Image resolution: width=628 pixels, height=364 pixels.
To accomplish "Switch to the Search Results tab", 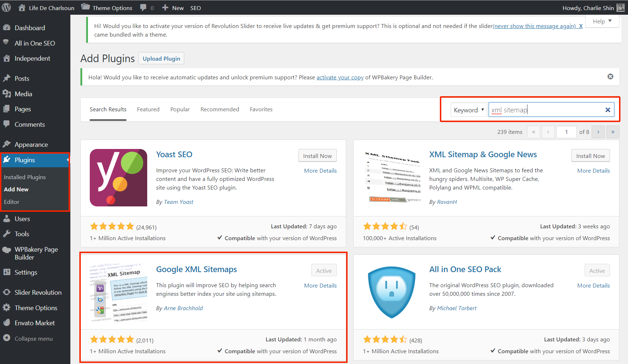I will click(108, 109).
